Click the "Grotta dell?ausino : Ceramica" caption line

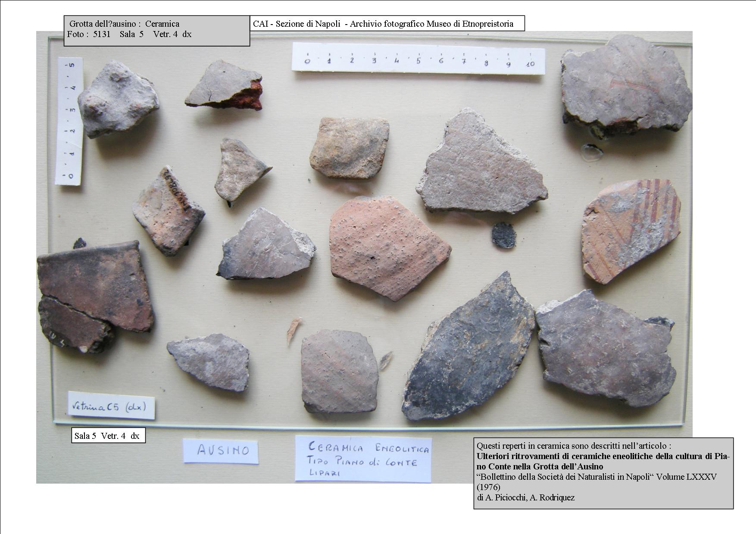click(x=124, y=24)
